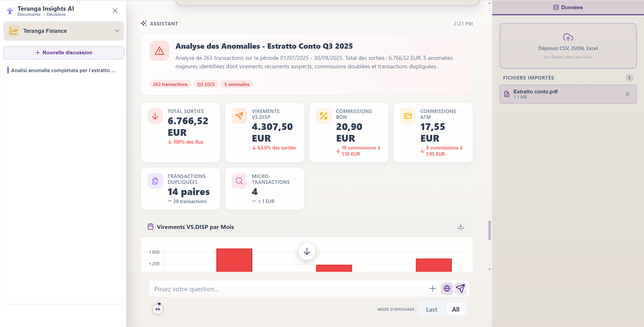Viewport: 644px width, 327px height.
Task: Click the 14 paires duplicated transactions value
Action: [x=188, y=192]
